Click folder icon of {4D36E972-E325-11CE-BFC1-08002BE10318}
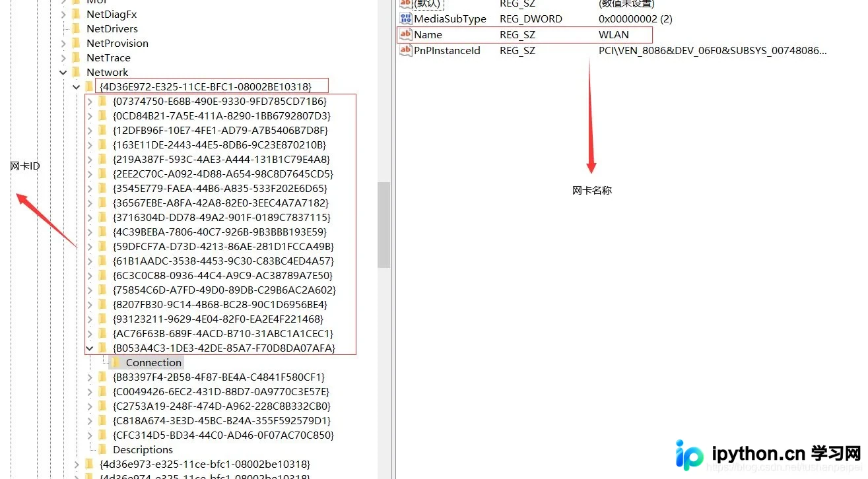 point(89,86)
